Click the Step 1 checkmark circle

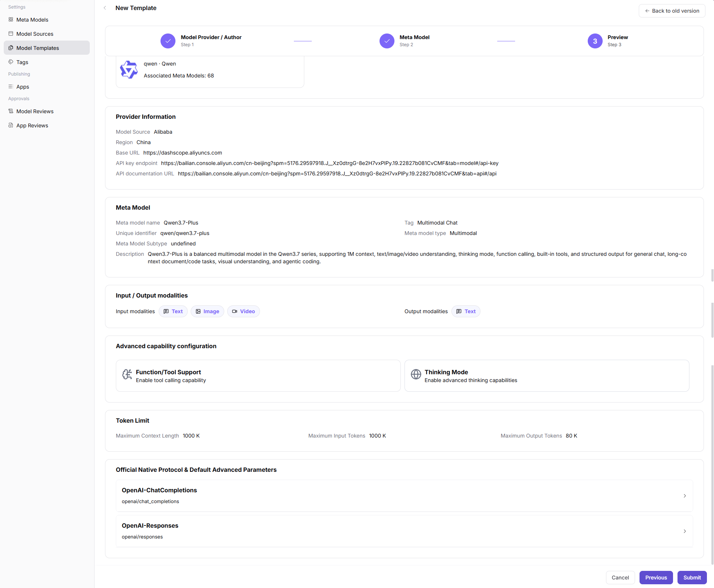coord(168,41)
